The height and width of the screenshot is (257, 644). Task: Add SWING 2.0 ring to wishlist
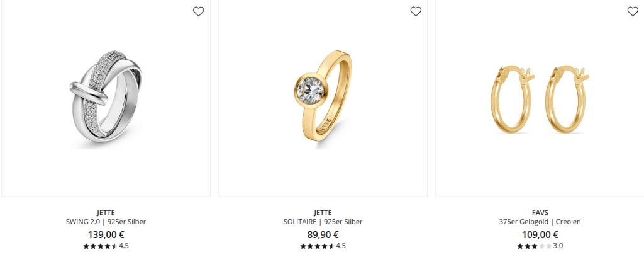pyautogui.click(x=198, y=11)
